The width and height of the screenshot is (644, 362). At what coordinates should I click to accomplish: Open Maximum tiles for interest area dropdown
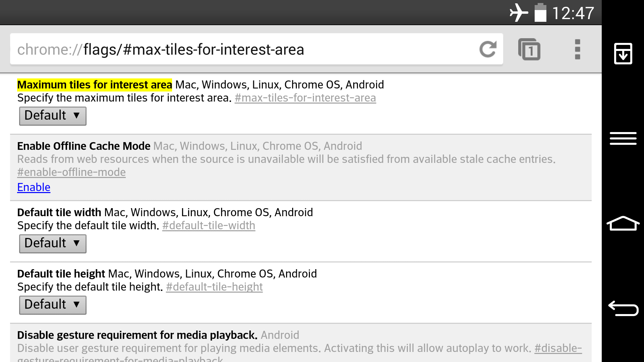click(x=53, y=116)
